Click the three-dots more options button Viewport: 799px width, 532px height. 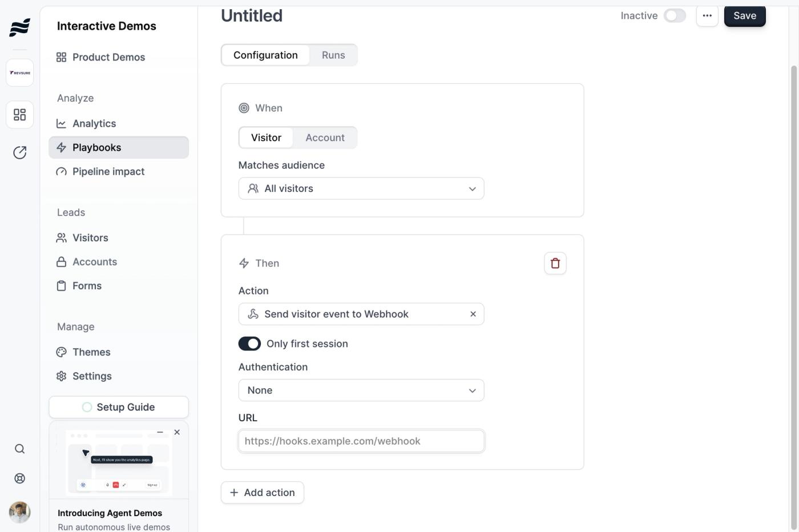707,15
